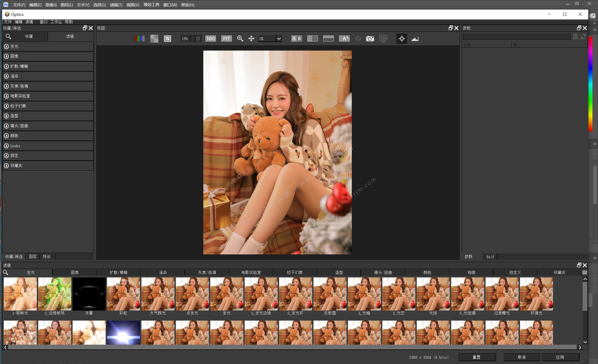Click the 应用 button

tap(560, 357)
